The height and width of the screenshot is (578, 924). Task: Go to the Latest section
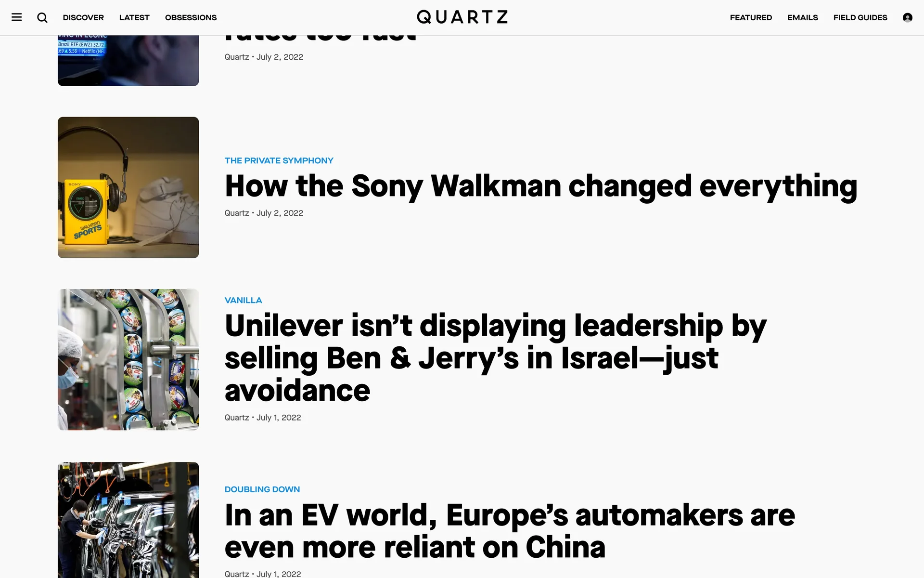(x=134, y=17)
